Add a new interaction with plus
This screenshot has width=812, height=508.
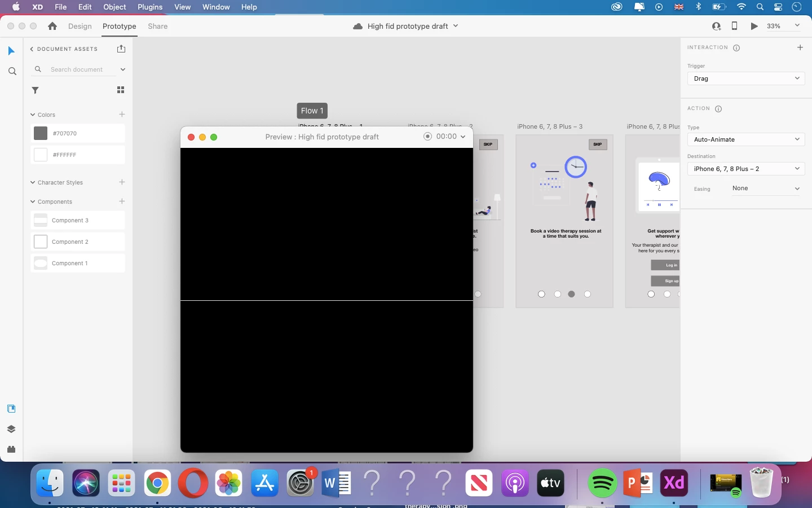point(800,47)
